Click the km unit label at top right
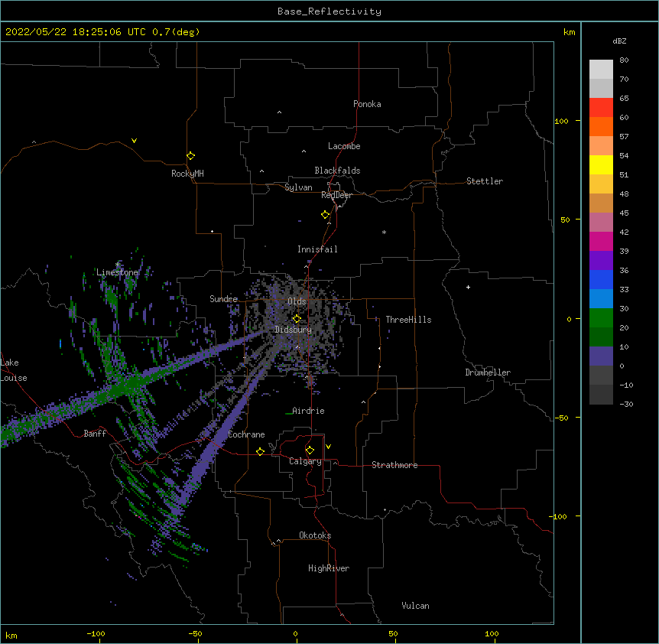 click(569, 32)
